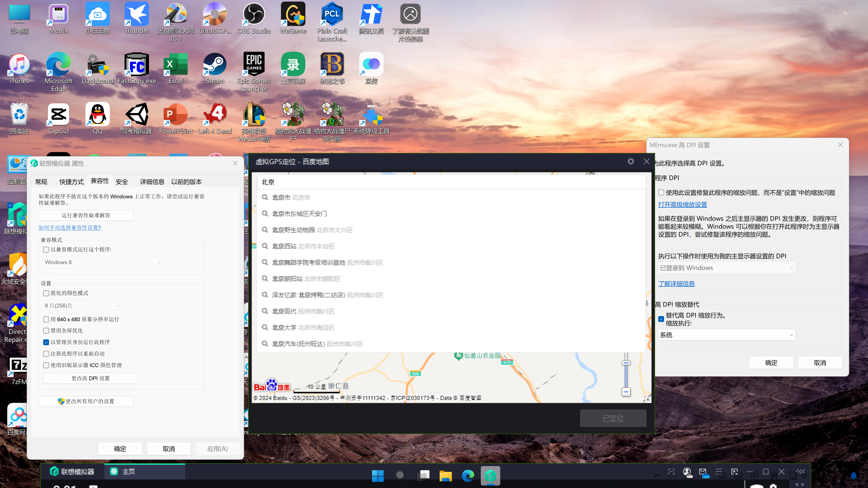Open 了解有关此图片的信息 desktop icon
The width and height of the screenshot is (868, 488).
(410, 22)
